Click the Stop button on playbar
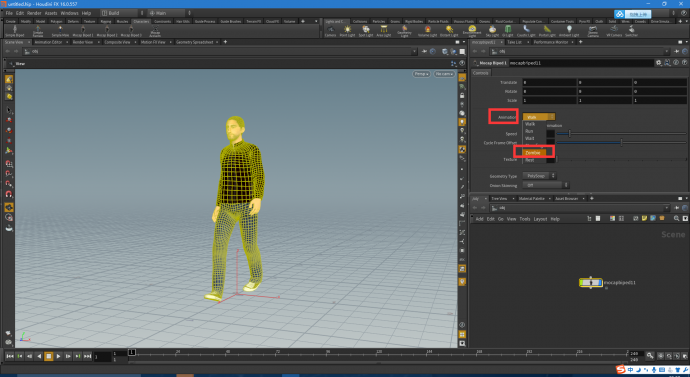The width and height of the screenshot is (690, 377). (49, 356)
